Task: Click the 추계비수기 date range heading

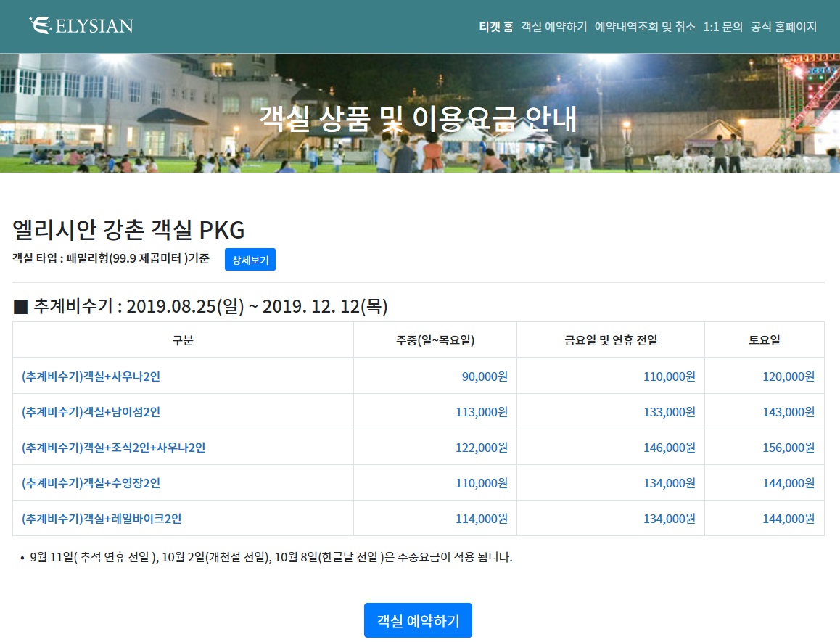Action: pos(200,307)
